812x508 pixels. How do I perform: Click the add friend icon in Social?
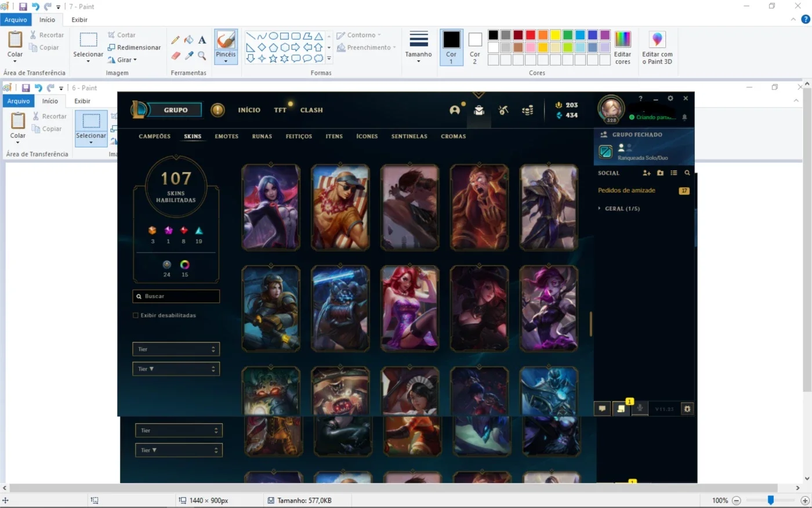pos(647,173)
